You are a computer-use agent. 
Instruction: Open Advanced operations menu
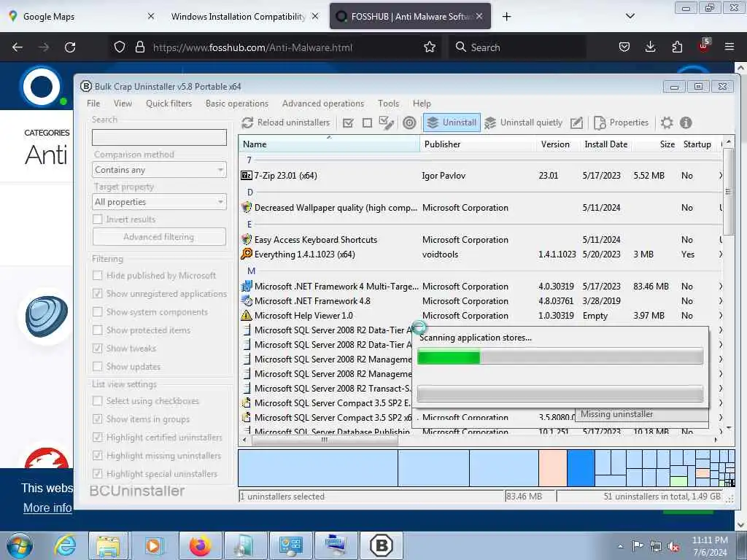pyautogui.click(x=323, y=104)
